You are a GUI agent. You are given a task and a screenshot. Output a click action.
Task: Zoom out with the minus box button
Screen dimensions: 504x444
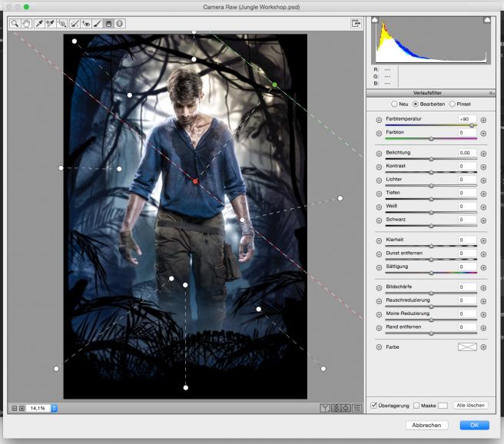pyautogui.click(x=14, y=409)
